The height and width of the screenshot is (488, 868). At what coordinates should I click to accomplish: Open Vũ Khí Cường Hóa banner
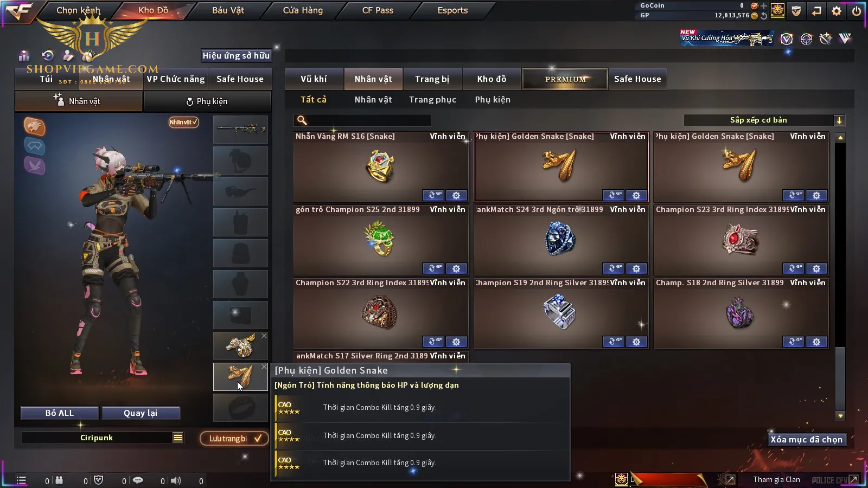727,38
